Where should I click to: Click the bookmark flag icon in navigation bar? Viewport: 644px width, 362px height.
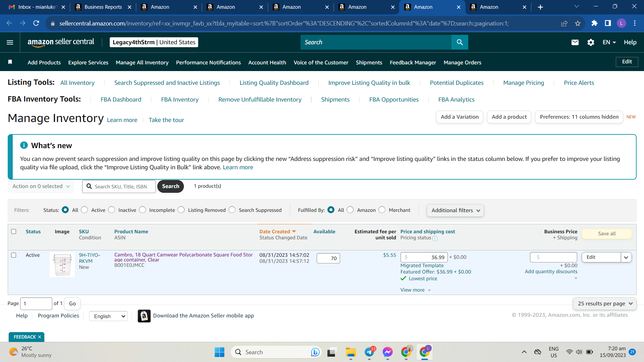10,62
